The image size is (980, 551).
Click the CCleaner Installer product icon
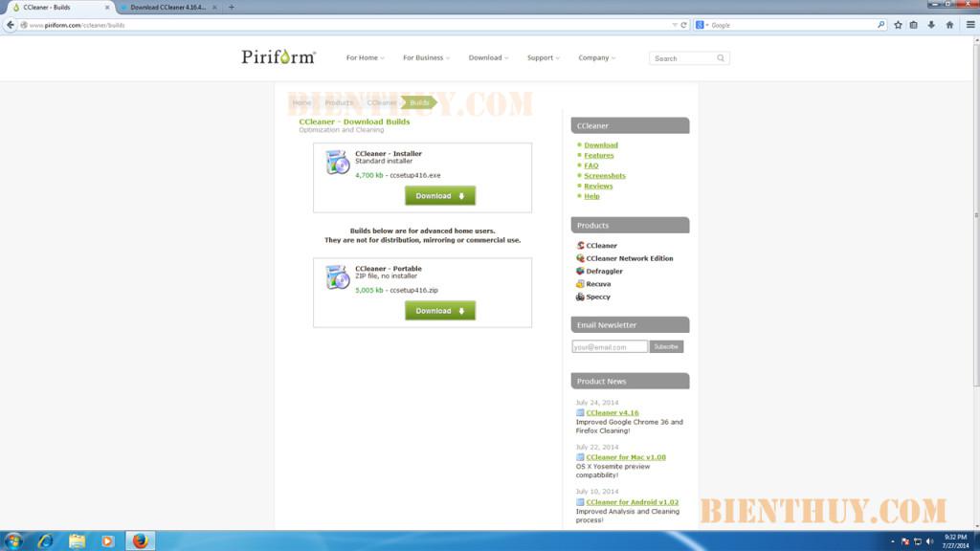click(338, 163)
